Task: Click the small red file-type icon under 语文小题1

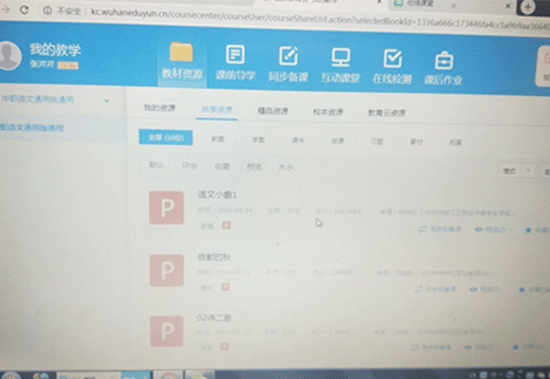Action: pyautogui.click(x=227, y=225)
